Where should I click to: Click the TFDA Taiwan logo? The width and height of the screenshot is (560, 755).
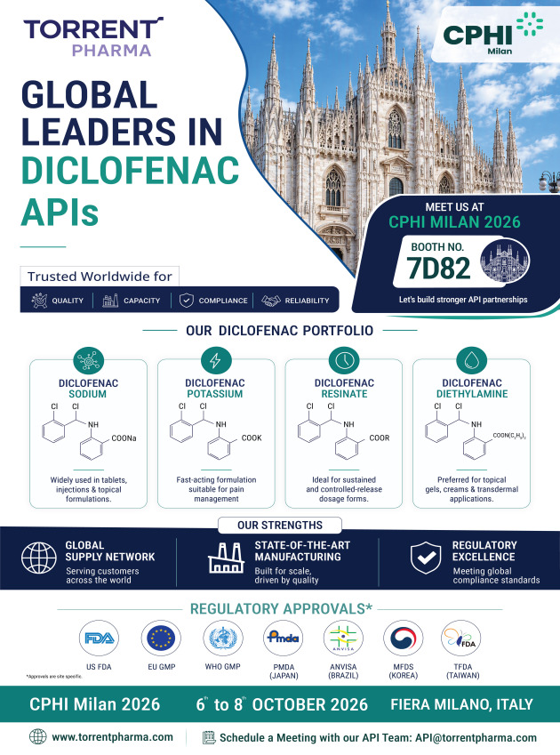click(x=461, y=639)
